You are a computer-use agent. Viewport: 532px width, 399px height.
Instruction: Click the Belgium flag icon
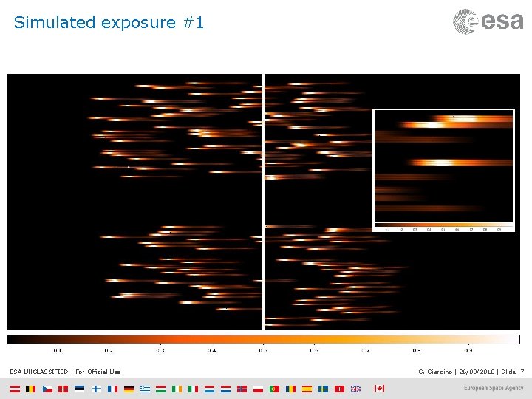[x=31, y=389]
